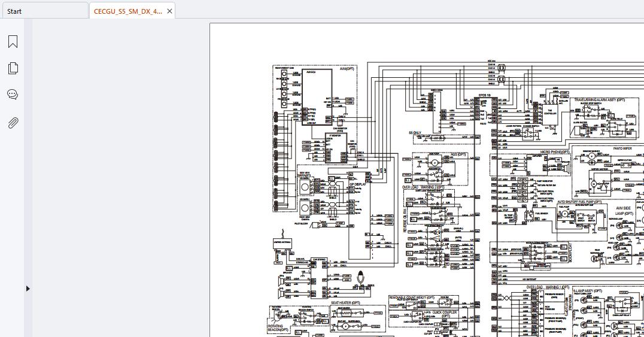Click the 6-LAMP ASSY (OPT) label
The image size is (644, 337).
pos(587,290)
